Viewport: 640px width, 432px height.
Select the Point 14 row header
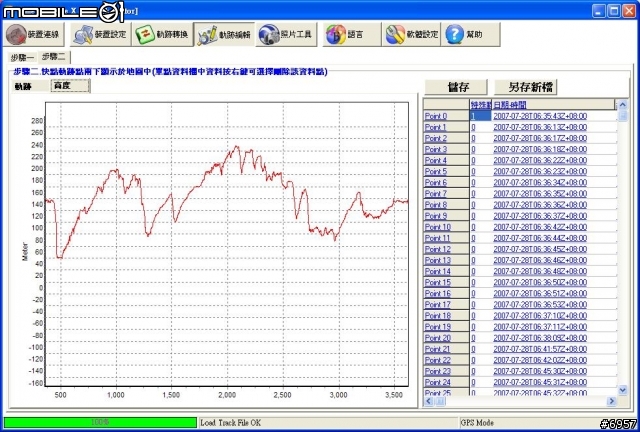pos(446,271)
